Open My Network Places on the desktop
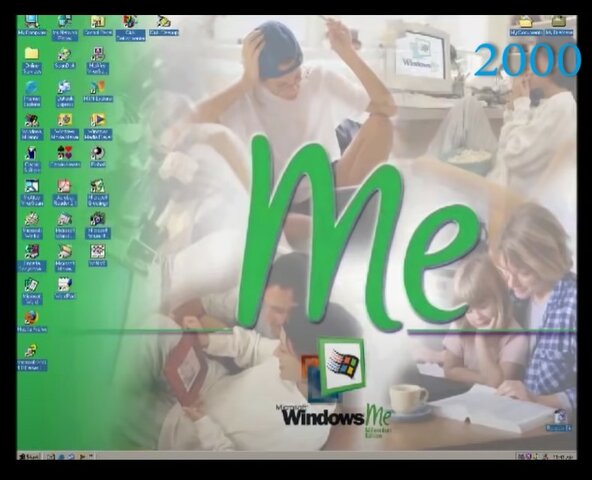The width and height of the screenshot is (592, 480). [x=65, y=27]
